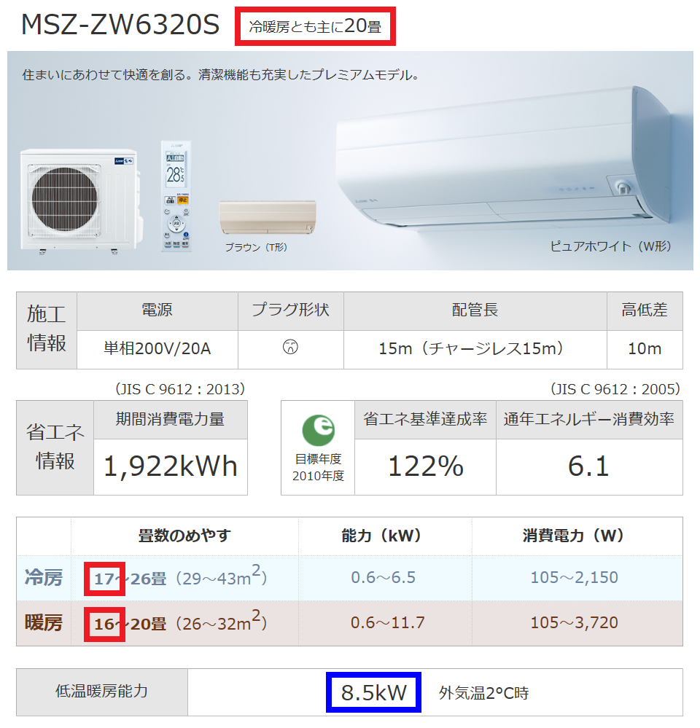Click the 期間消費電力量 header
The height and width of the screenshot is (728, 700).
170,419
